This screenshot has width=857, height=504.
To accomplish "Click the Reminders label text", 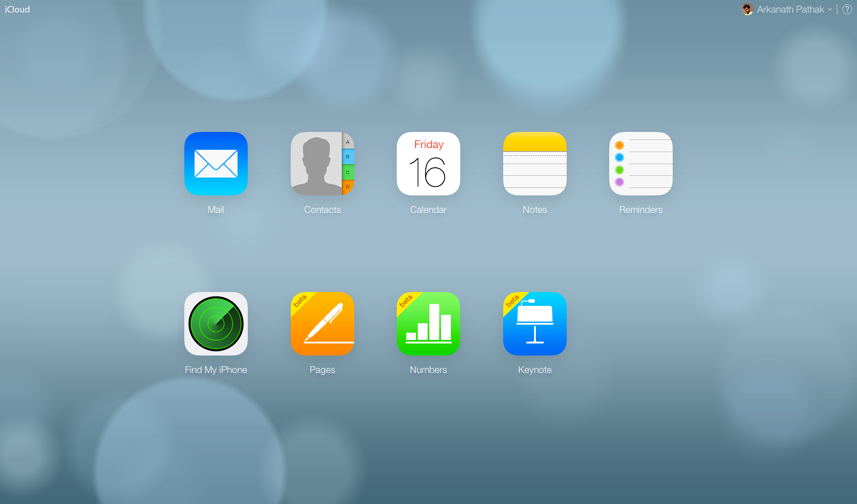I will pos(641,210).
